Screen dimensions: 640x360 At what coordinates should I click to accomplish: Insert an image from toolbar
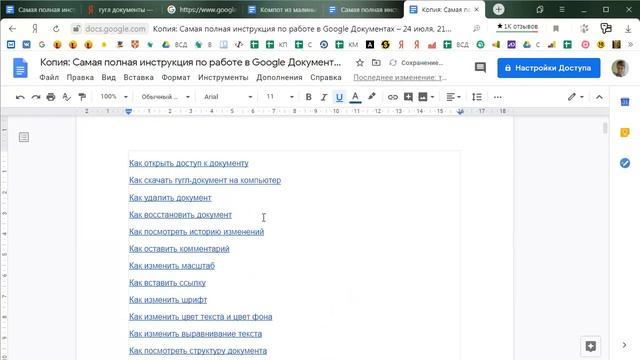click(x=423, y=97)
